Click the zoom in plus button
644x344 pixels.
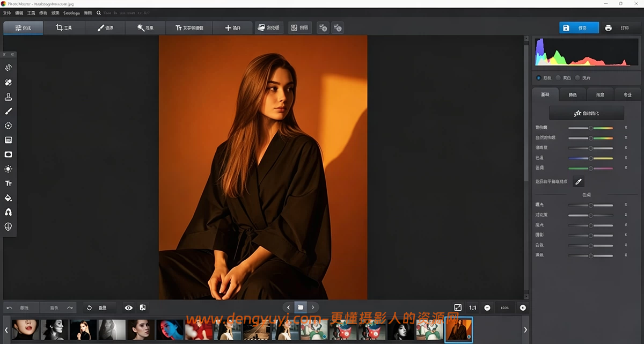tap(523, 308)
